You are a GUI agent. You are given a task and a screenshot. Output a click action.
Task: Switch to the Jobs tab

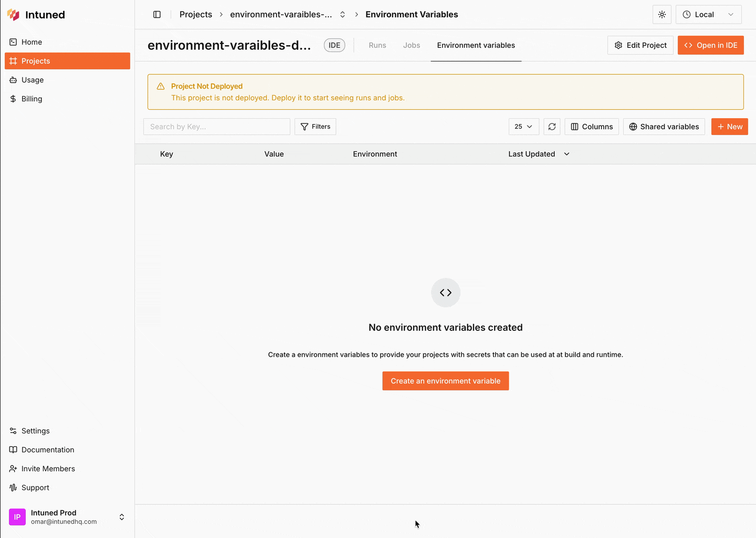click(412, 45)
